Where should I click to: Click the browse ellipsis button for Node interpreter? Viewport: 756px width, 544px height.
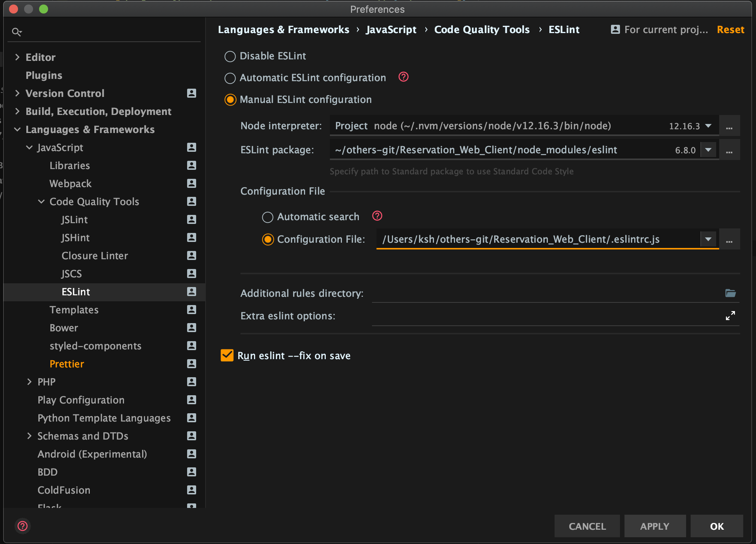729,126
